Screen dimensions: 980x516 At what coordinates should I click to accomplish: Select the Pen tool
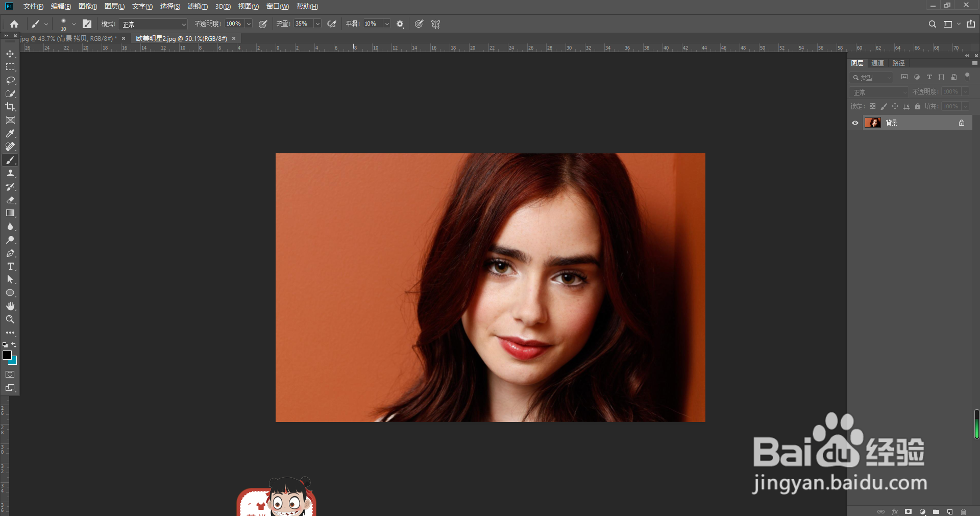[10, 253]
